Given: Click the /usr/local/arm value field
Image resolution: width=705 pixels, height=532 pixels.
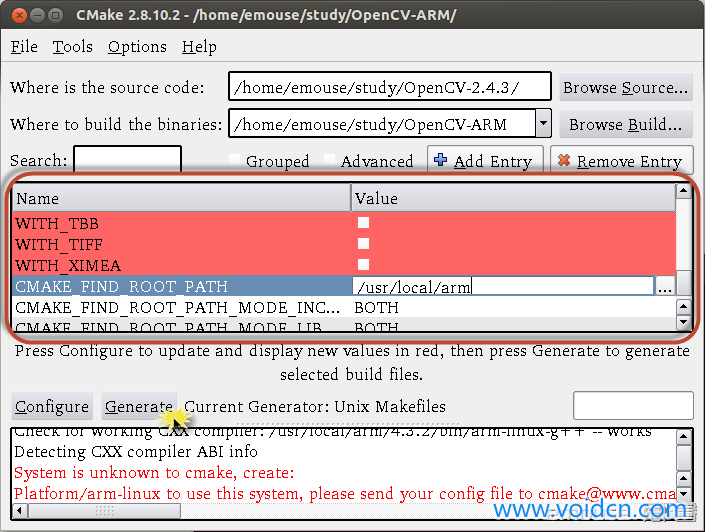Looking at the screenshot, I should 503,286.
